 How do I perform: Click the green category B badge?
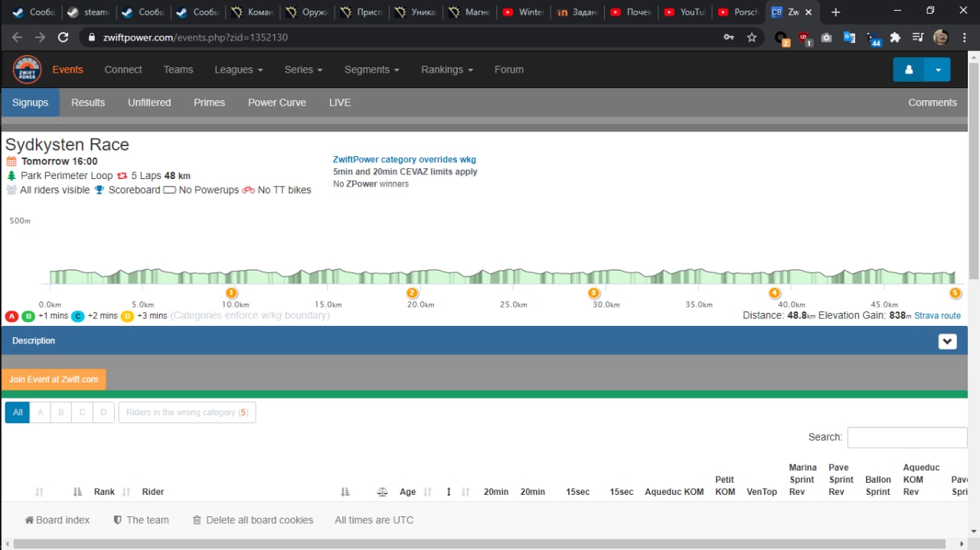[28, 316]
